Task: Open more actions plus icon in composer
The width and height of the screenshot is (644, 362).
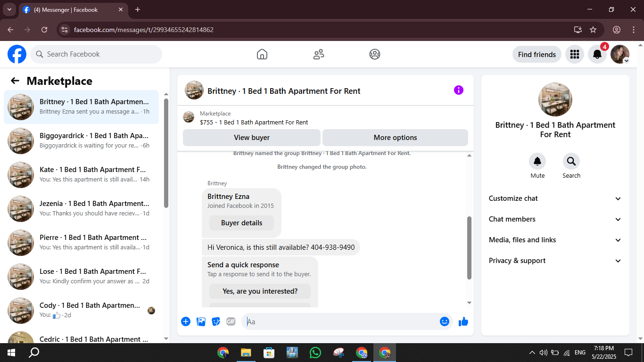Action: point(186,321)
